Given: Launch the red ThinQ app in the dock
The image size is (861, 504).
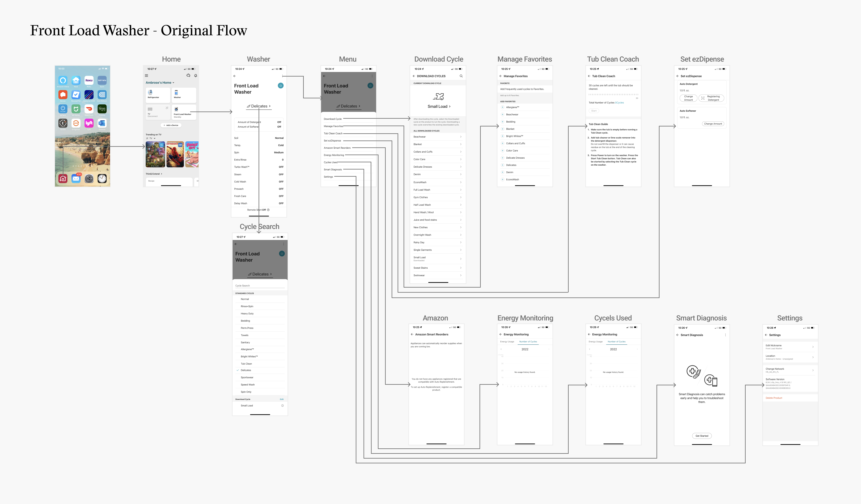Looking at the screenshot, I should click(63, 178).
